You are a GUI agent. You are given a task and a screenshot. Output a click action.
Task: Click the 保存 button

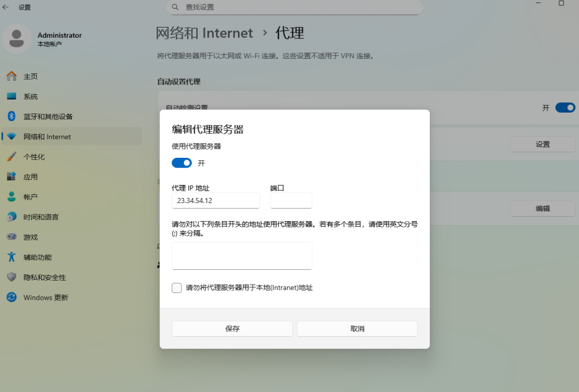click(x=232, y=329)
